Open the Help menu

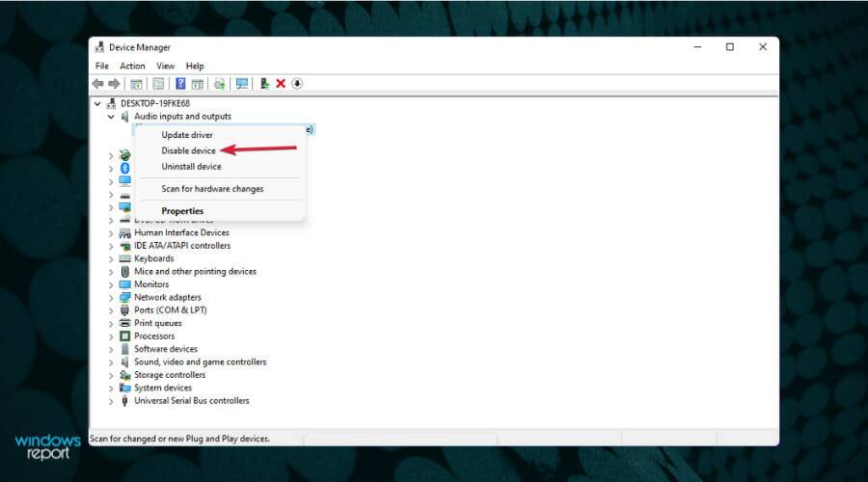(194, 66)
